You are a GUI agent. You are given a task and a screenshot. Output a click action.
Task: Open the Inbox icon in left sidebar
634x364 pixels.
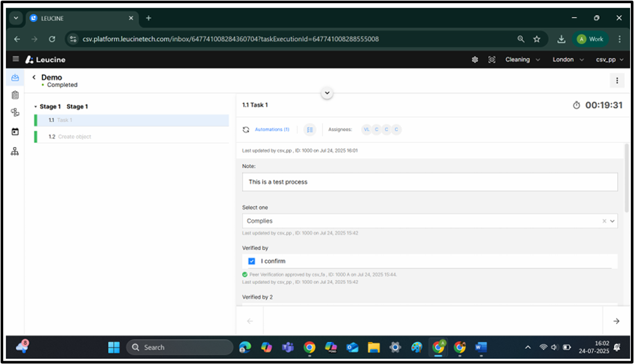[15, 78]
